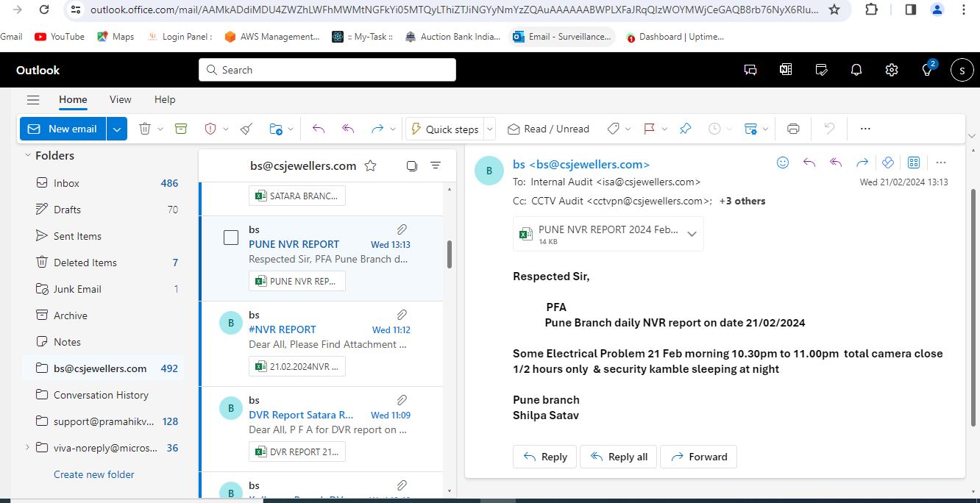Image resolution: width=980 pixels, height=503 pixels.
Task: Click Reply all arrow in top toolbar
Action: tap(348, 129)
